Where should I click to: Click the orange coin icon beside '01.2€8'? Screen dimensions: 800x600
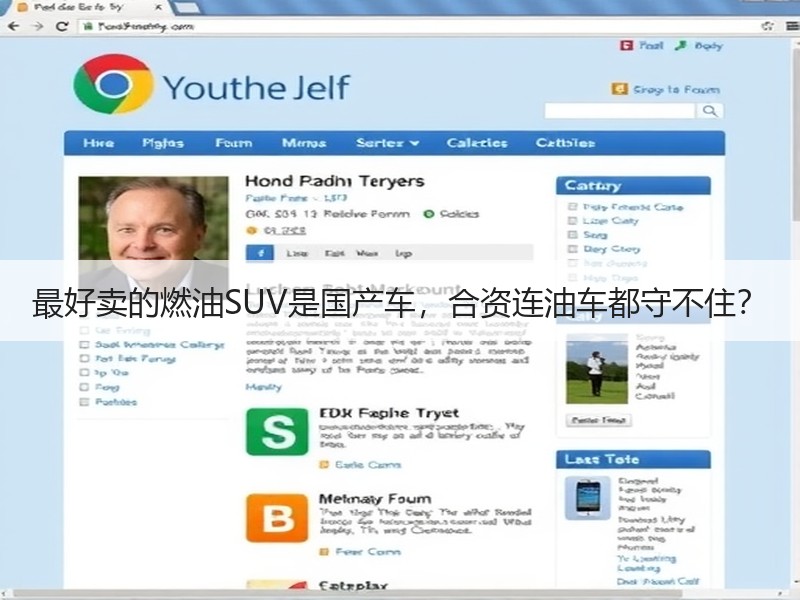251,231
